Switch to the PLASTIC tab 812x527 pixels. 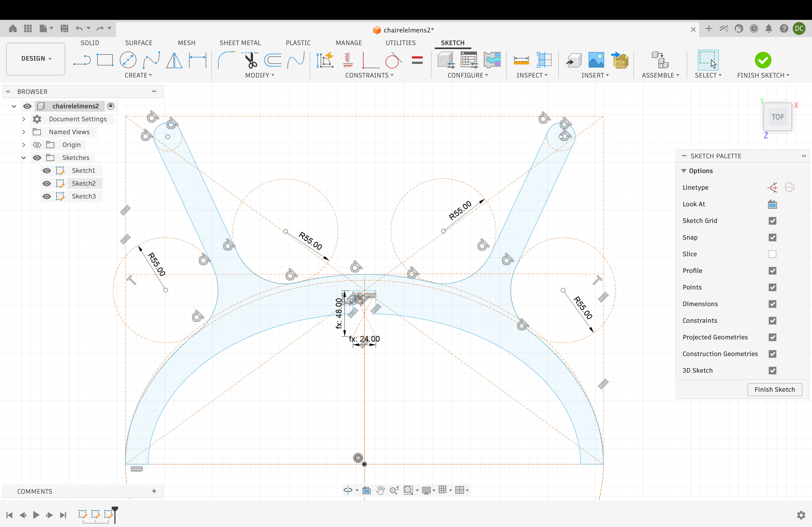click(x=298, y=43)
